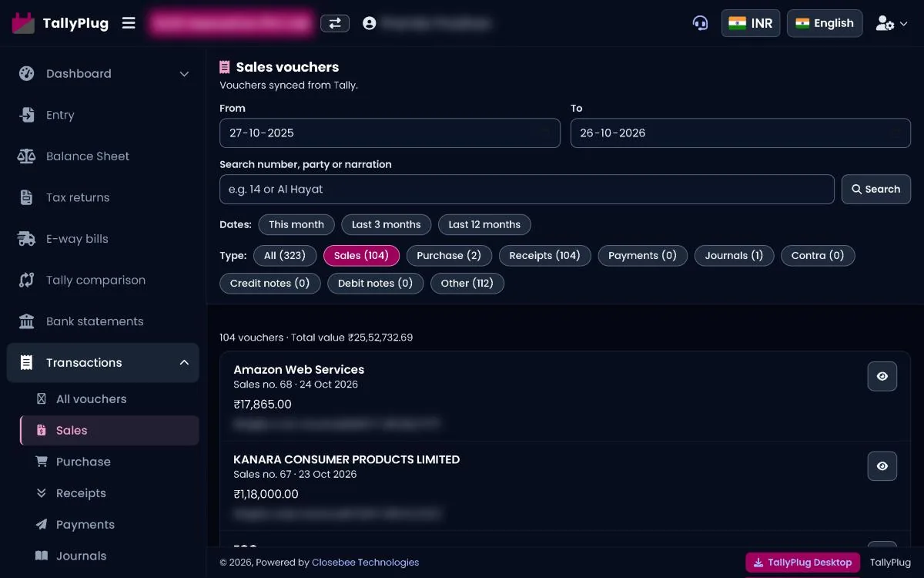Click the Dashboard gauge icon
The height and width of the screenshot is (578, 924).
coord(27,74)
